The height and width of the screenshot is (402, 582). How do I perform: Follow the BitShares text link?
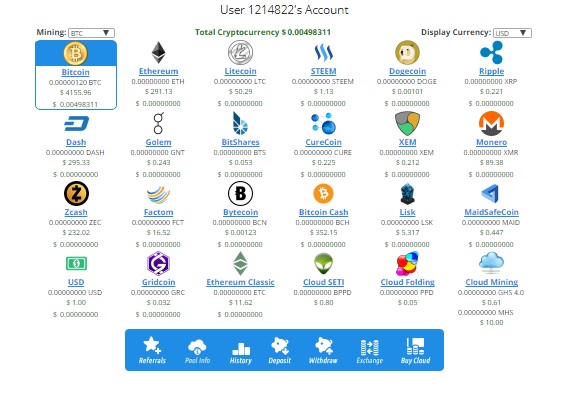point(241,142)
